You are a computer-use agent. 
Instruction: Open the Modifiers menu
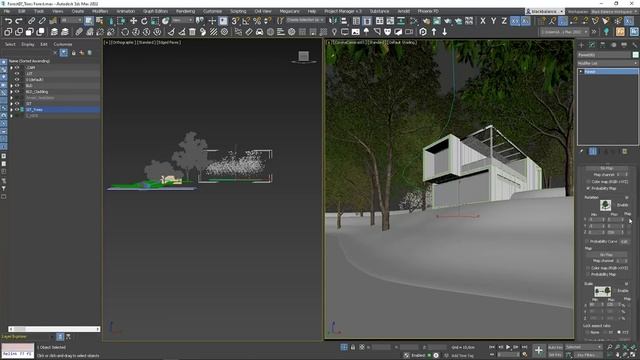(x=100, y=11)
